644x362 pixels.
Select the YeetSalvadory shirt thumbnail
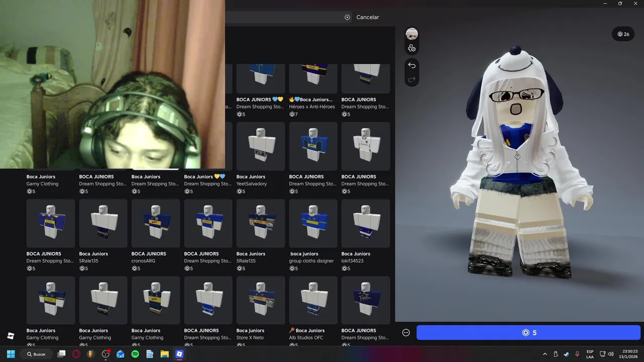[261, 146]
